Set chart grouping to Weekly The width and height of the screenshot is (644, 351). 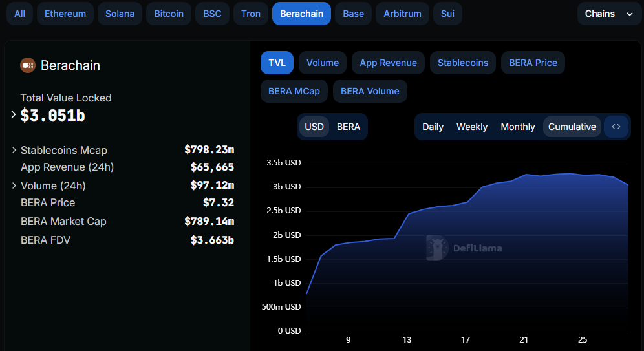(x=472, y=127)
